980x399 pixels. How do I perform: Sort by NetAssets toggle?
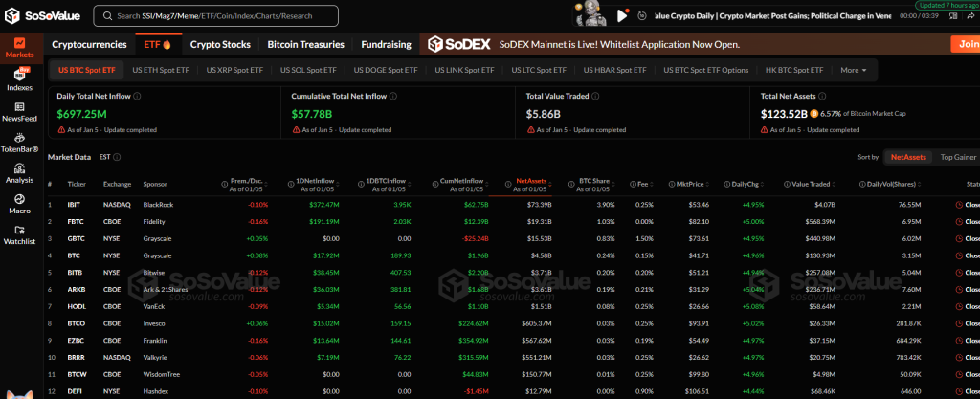pos(908,156)
